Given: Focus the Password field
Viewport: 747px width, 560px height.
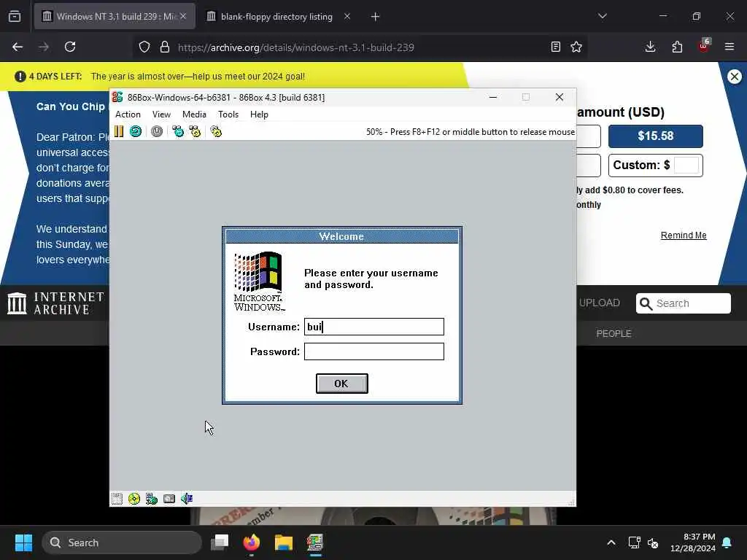Looking at the screenshot, I should 374,351.
